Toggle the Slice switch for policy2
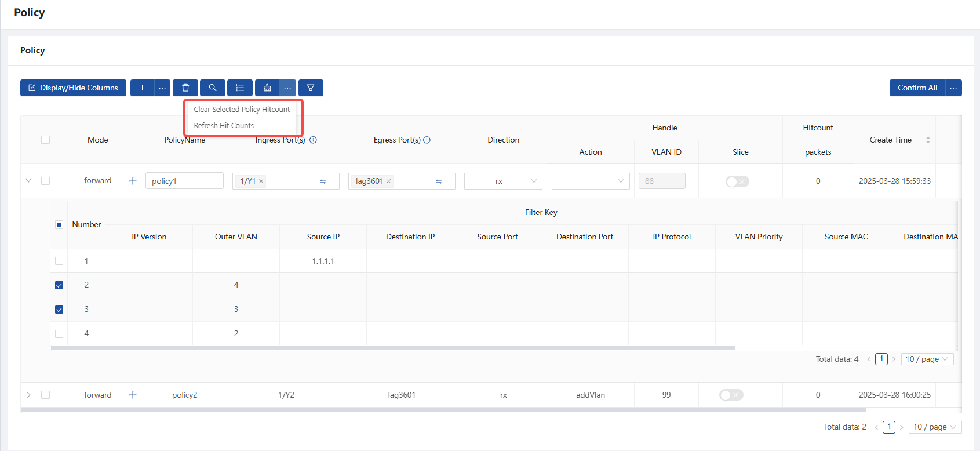Viewport: 980px width, 451px height. click(x=731, y=395)
